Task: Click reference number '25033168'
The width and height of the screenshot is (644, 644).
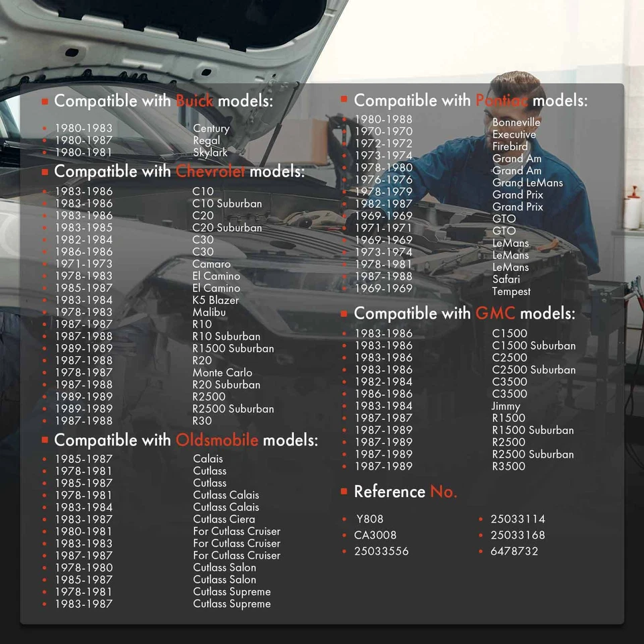Action: (518, 535)
